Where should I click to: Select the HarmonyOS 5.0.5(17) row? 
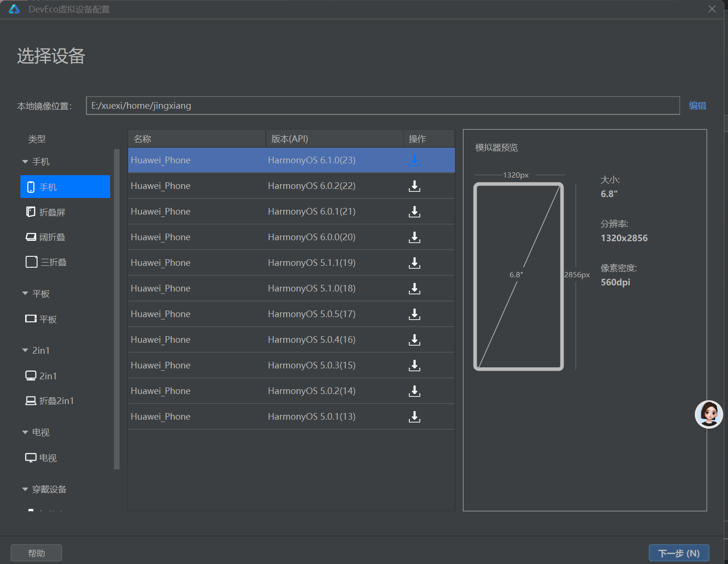coord(291,314)
